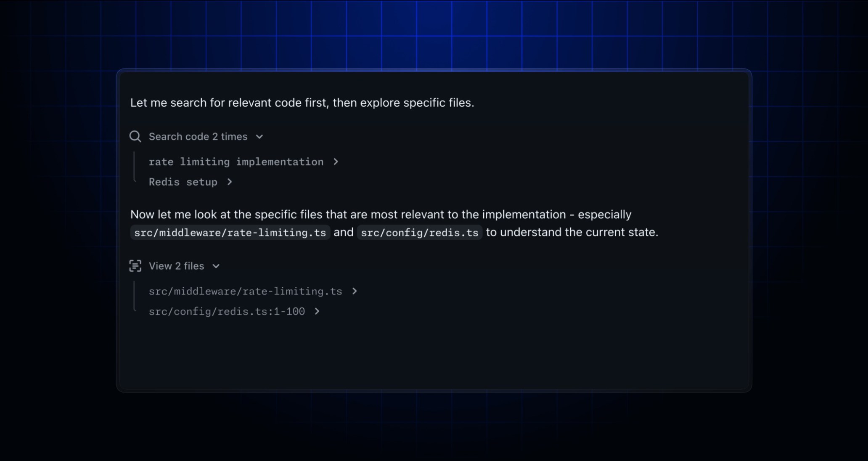
Task: Open the rate limiting implementation search result arrow
Action: pos(335,162)
